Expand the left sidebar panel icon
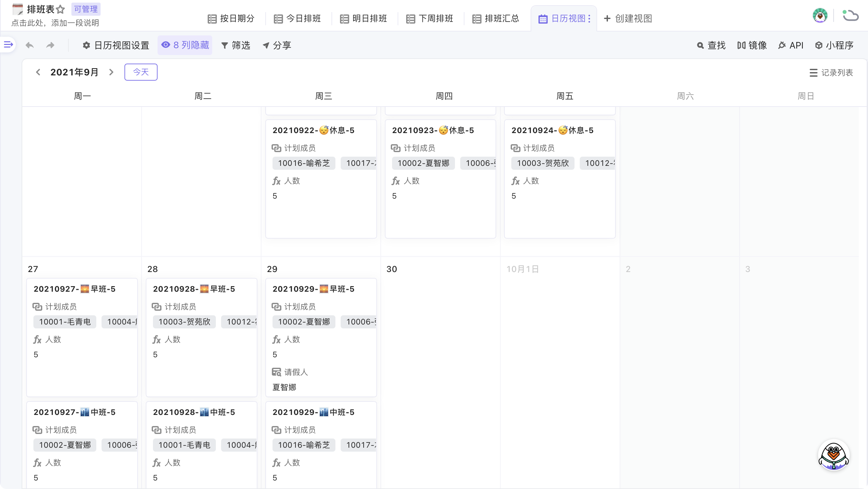This screenshot has height=489, width=868. point(8,44)
